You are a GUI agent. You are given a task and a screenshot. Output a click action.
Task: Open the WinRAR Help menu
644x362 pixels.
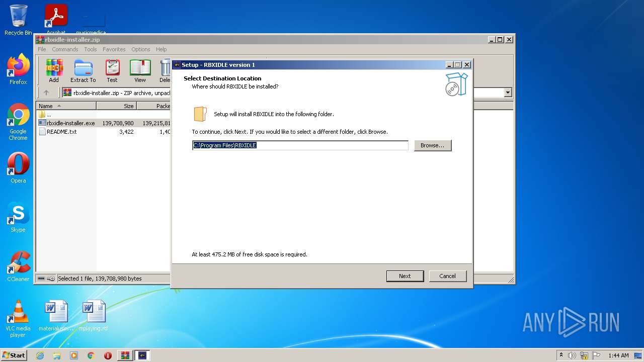[x=161, y=49]
